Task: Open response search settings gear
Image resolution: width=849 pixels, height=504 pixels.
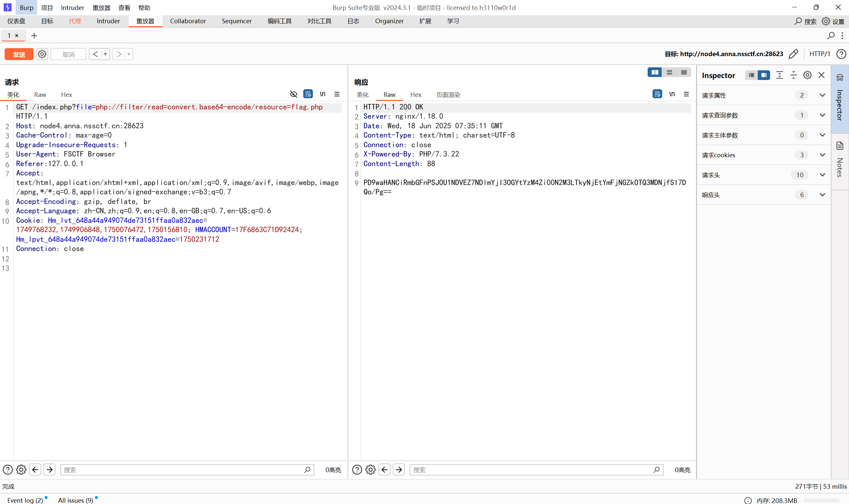Action: coord(371,470)
